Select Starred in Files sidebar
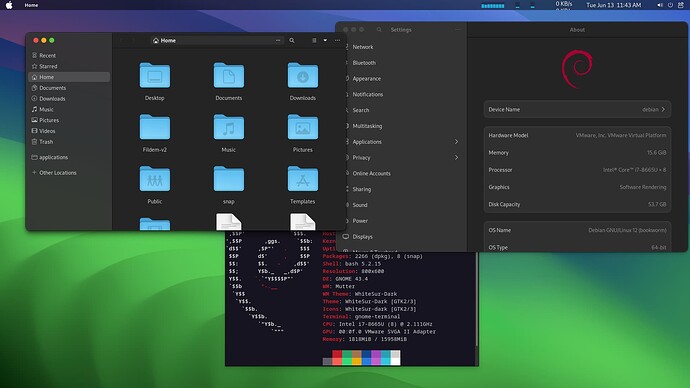The height and width of the screenshot is (388, 690). click(x=69, y=66)
